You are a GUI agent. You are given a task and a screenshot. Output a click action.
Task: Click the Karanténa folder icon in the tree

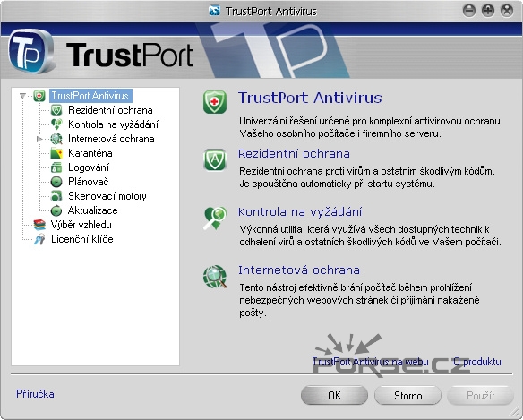56,153
